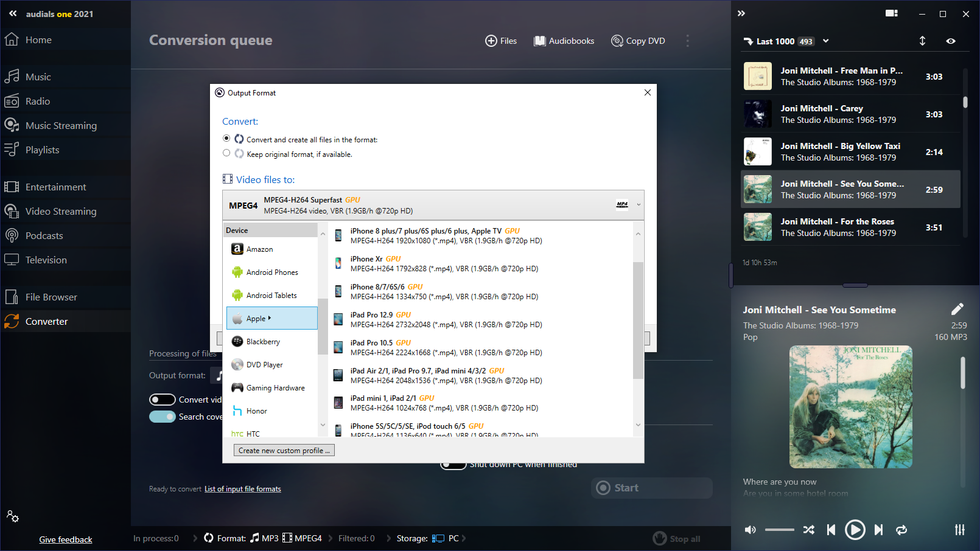
Task: Click the sort order arrows icon
Action: (922, 41)
